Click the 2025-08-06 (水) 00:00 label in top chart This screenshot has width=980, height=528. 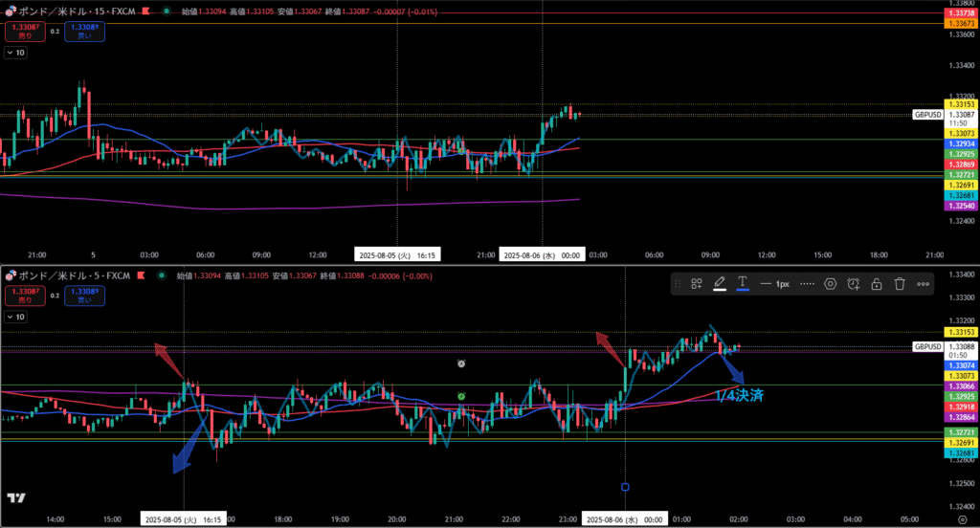click(542, 255)
